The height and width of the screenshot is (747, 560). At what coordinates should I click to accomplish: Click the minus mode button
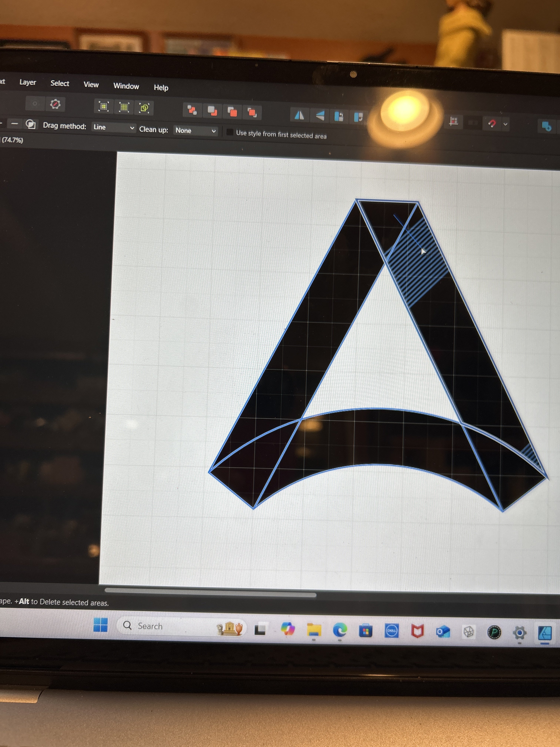14,124
